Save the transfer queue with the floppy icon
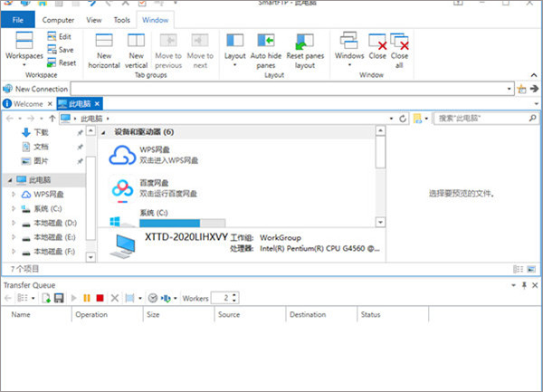The width and height of the screenshot is (543, 392). pyautogui.click(x=59, y=298)
